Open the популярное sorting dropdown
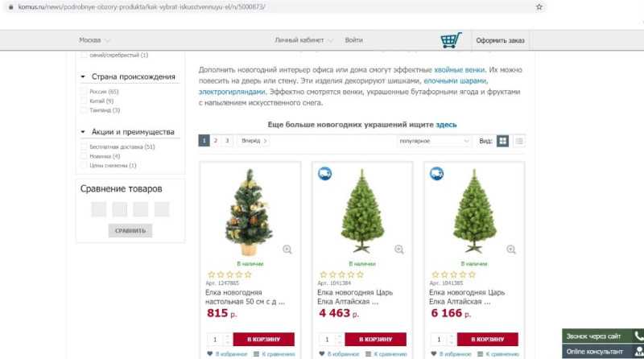This screenshot has width=644, height=359. 434,141
